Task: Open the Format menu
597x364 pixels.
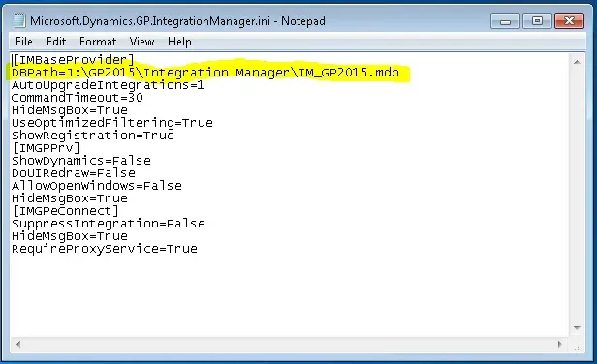Action: [x=98, y=41]
